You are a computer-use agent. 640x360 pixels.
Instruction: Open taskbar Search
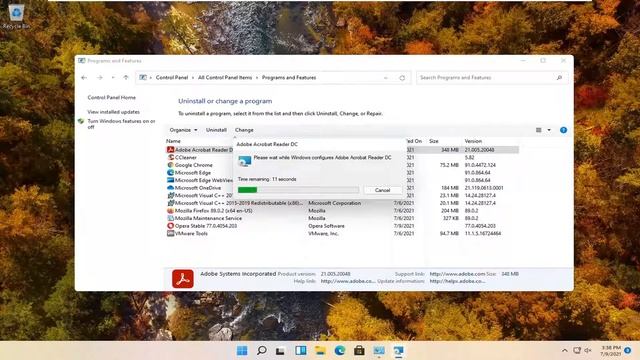(262, 351)
